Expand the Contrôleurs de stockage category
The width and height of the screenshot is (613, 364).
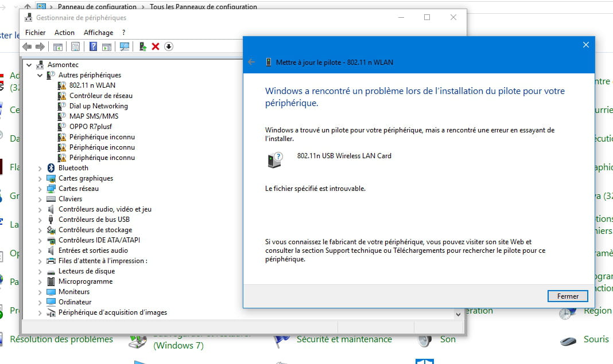[40, 230]
